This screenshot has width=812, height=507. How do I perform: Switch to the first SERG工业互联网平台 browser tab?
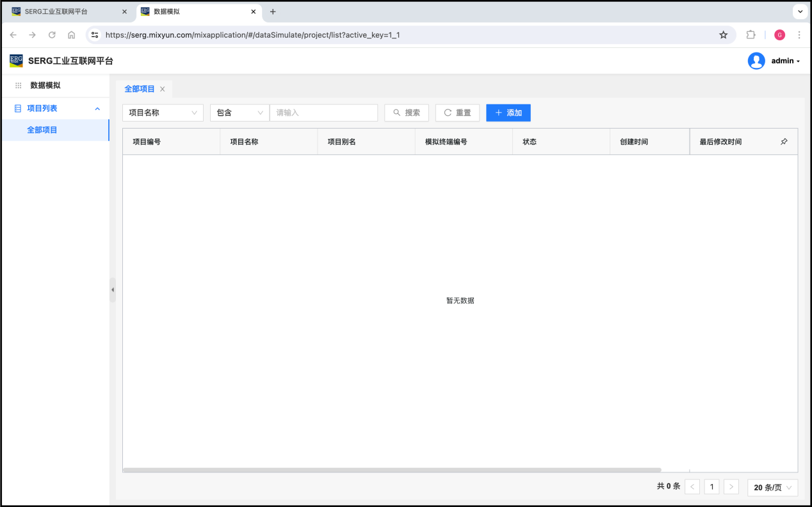point(64,12)
